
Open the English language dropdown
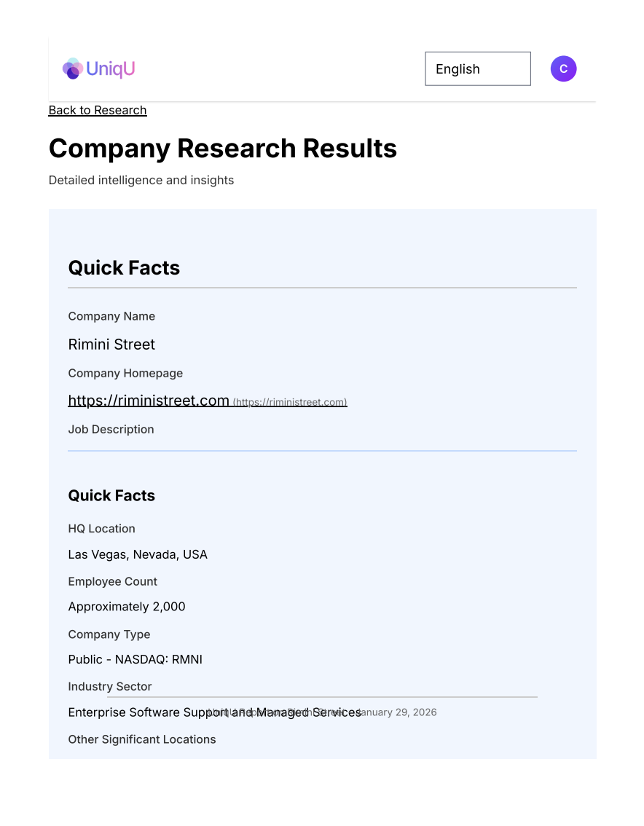tap(477, 69)
